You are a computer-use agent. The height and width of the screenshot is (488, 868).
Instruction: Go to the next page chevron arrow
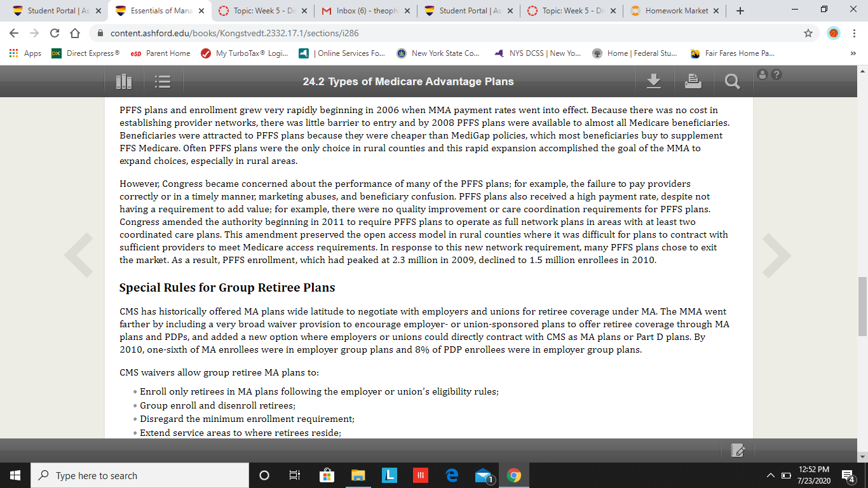point(776,255)
